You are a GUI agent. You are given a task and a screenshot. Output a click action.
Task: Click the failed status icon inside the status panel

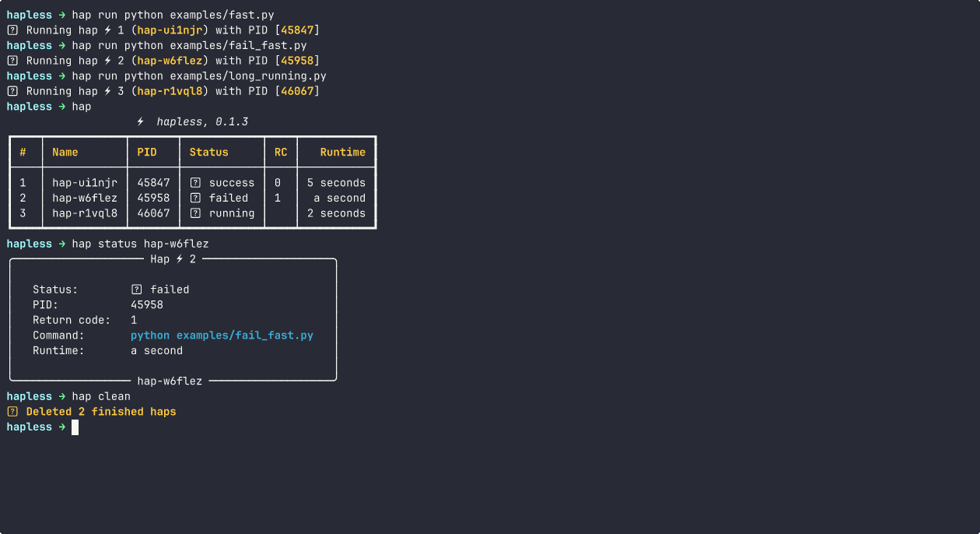point(135,289)
